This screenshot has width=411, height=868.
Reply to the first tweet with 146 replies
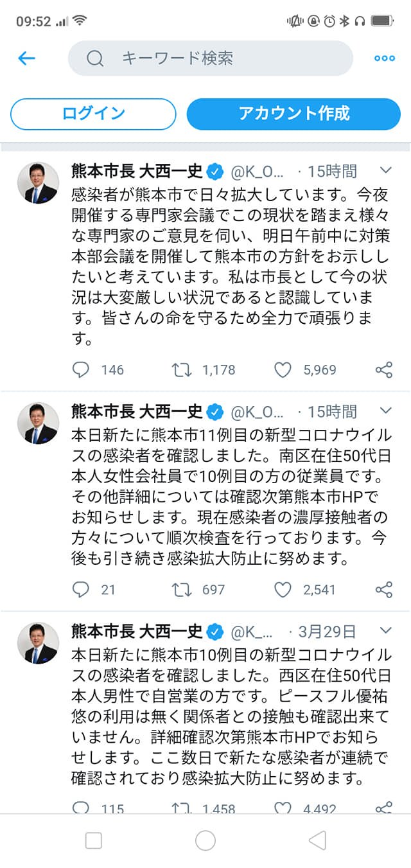point(80,369)
